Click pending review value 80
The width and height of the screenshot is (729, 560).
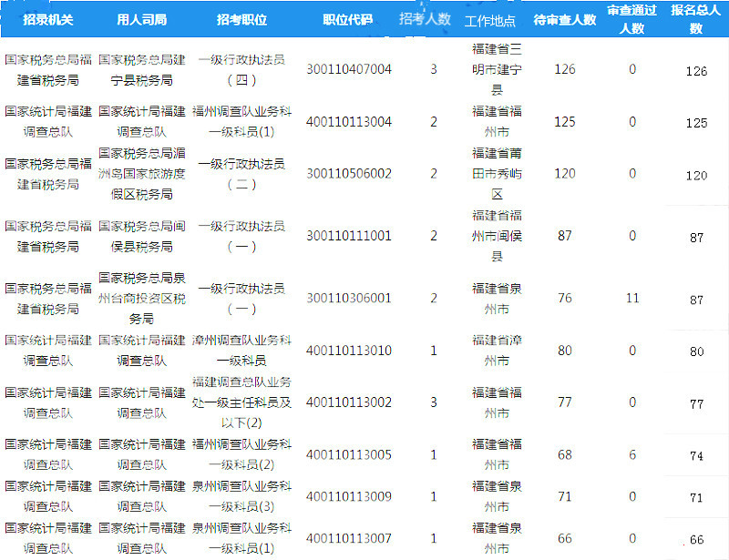(565, 351)
